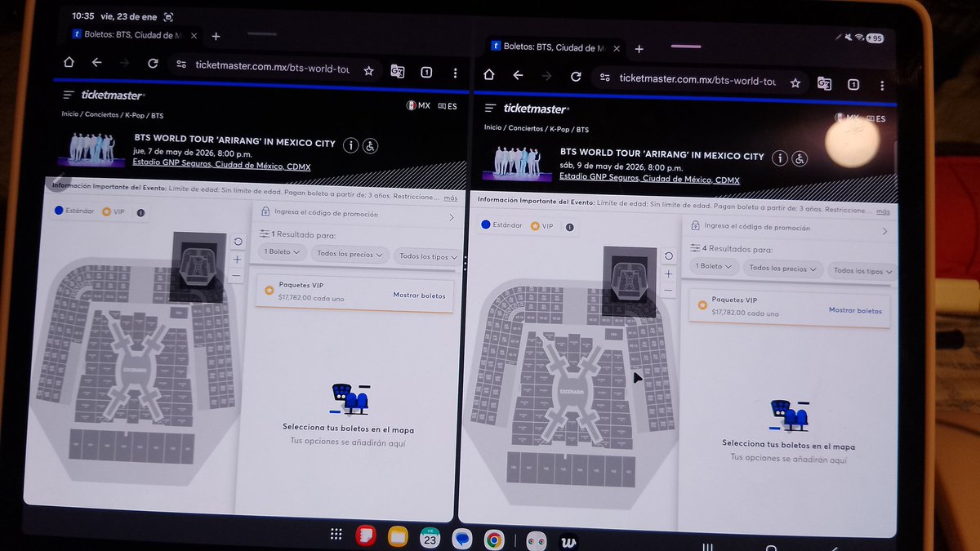
Task: Click event info icon for 9 de mayo event
Action: [780, 158]
